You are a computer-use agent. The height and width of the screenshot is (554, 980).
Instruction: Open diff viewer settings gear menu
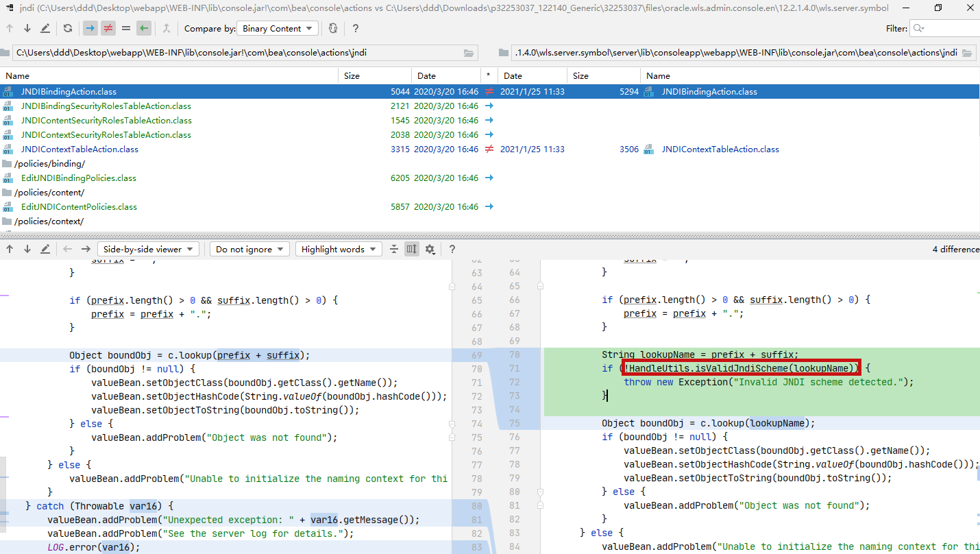point(430,249)
